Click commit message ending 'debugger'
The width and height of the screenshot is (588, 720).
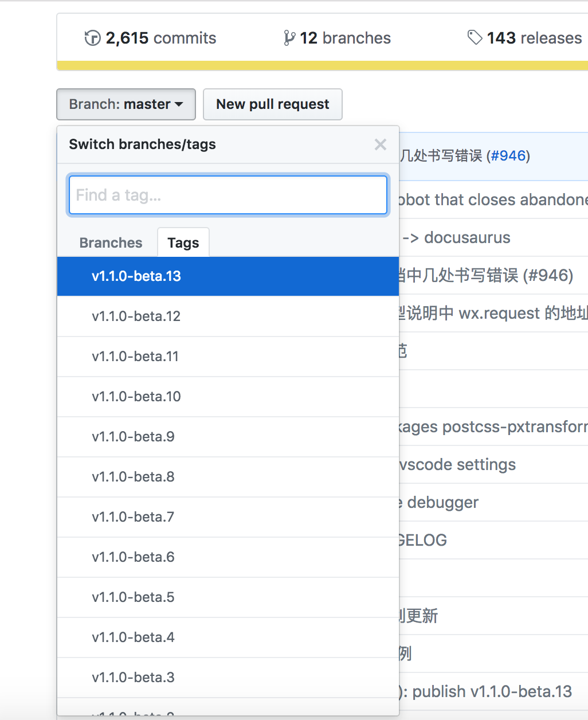pyautogui.click(x=439, y=502)
